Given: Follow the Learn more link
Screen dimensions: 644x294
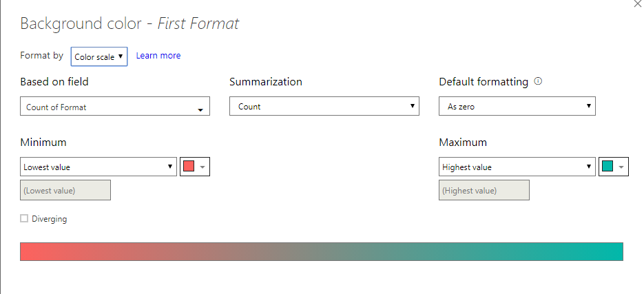Looking at the screenshot, I should coord(158,56).
